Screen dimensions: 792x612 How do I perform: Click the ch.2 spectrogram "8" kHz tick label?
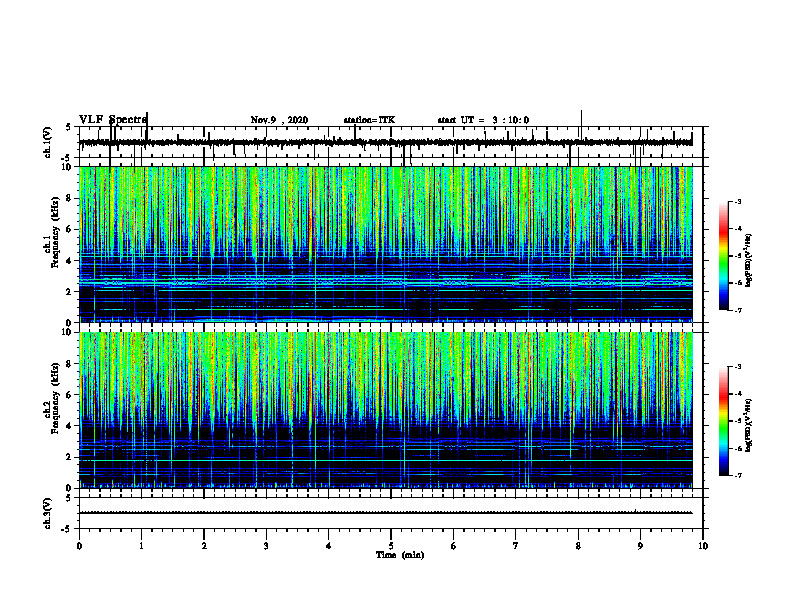coord(70,364)
